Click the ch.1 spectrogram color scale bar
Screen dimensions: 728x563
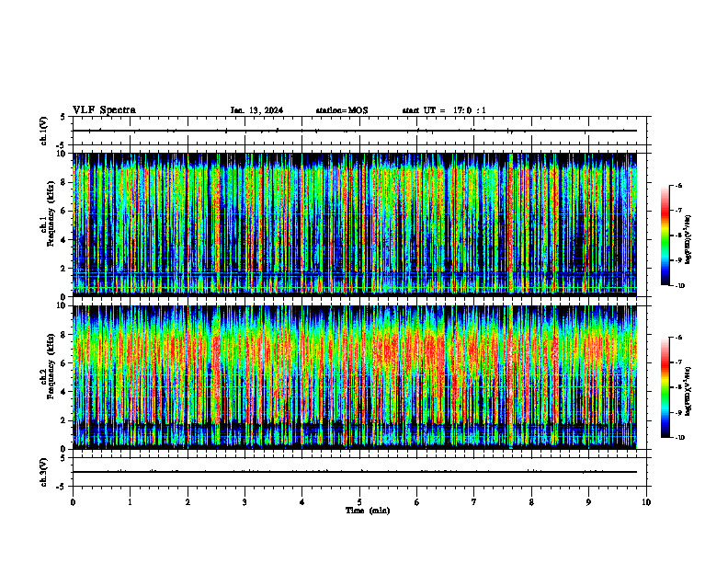[665, 236]
